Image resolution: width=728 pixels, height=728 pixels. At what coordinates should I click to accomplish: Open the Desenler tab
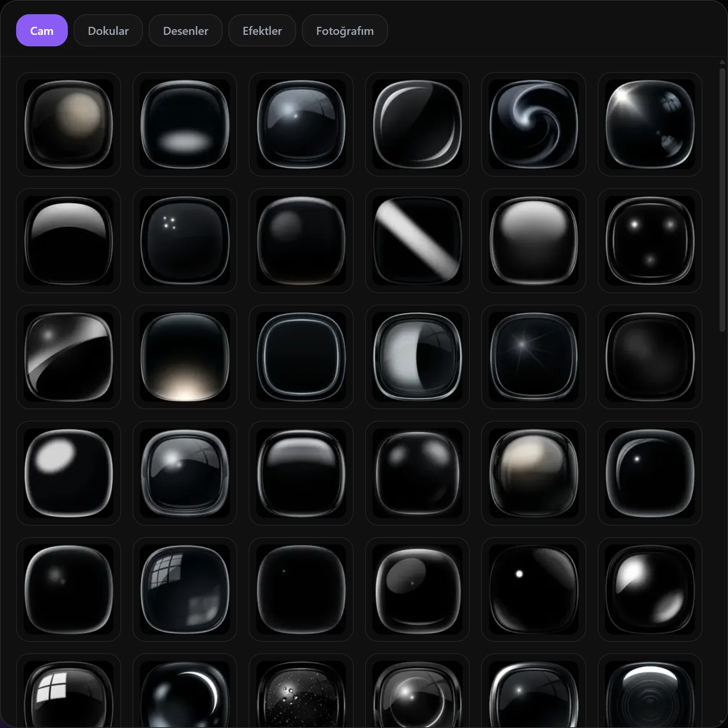tap(185, 31)
